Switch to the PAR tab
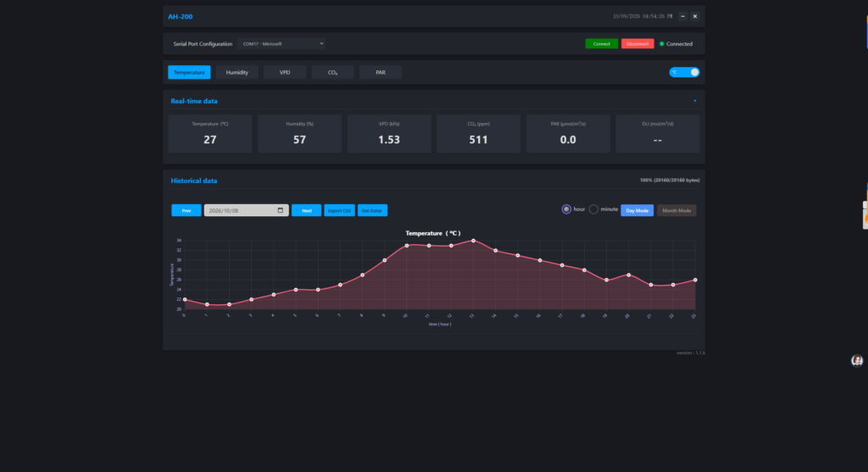868x472 pixels. pyautogui.click(x=381, y=72)
